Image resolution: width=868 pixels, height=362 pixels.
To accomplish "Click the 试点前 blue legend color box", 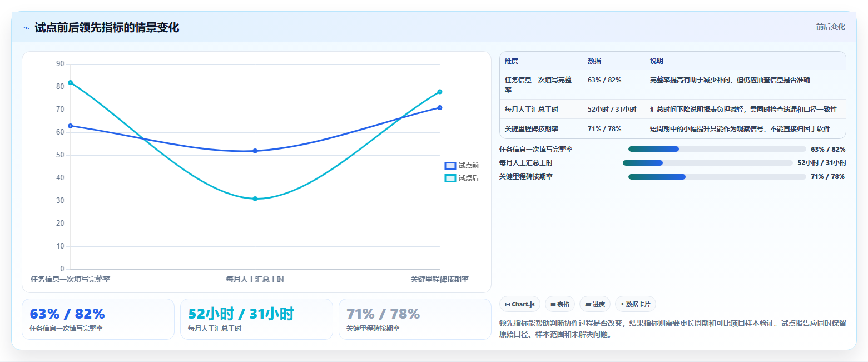I will tap(450, 166).
